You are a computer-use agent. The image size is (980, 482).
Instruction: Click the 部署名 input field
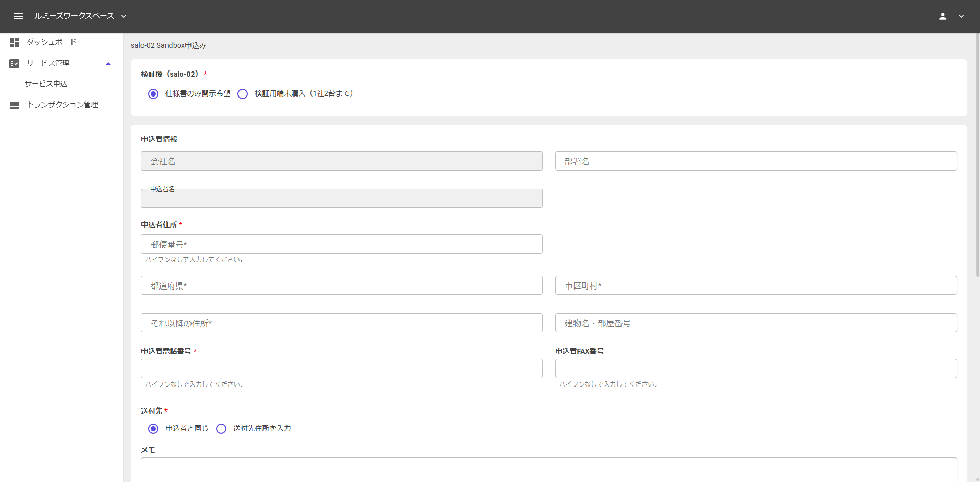[x=755, y=161]
